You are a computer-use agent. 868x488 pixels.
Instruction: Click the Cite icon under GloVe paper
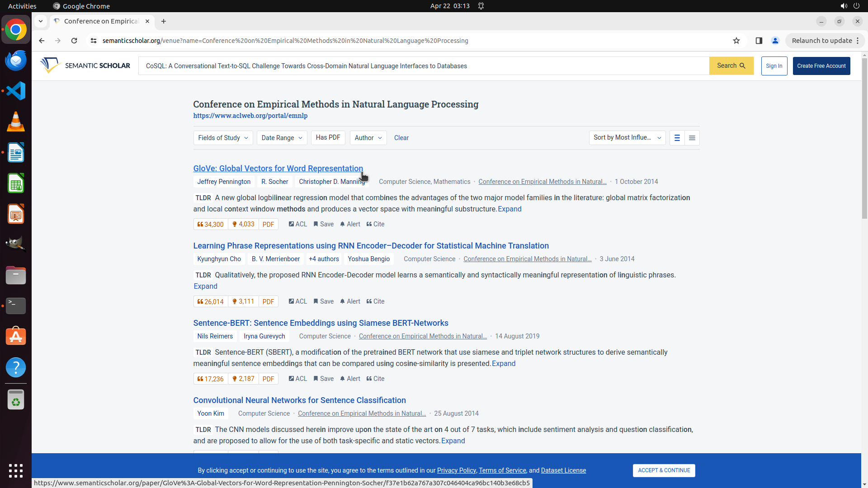(x=375, y=224)
